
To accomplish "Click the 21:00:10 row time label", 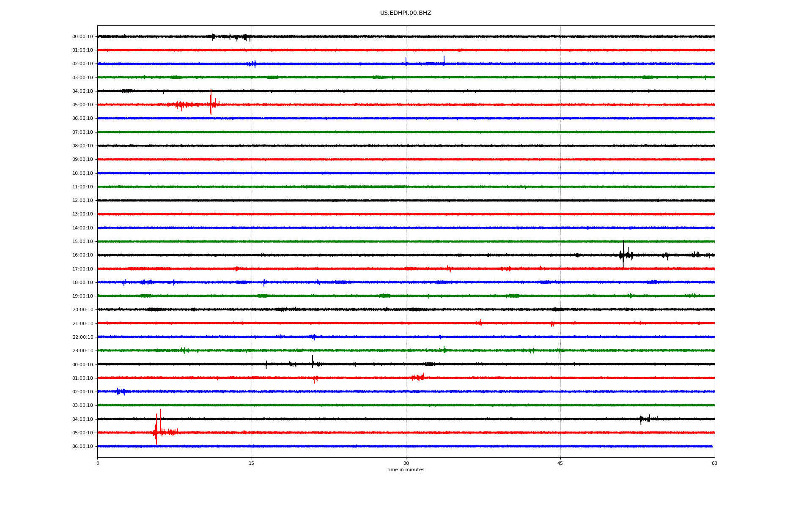I will tap(82, 324).
